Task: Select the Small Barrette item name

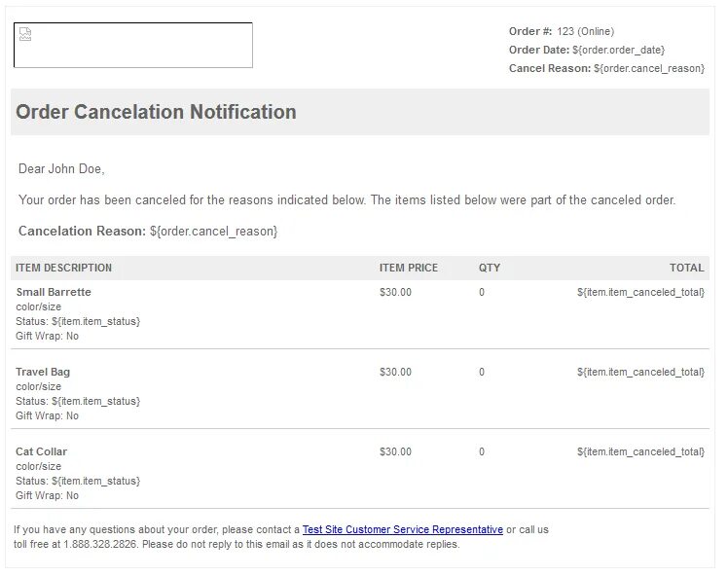Action: tap(54, 292)
